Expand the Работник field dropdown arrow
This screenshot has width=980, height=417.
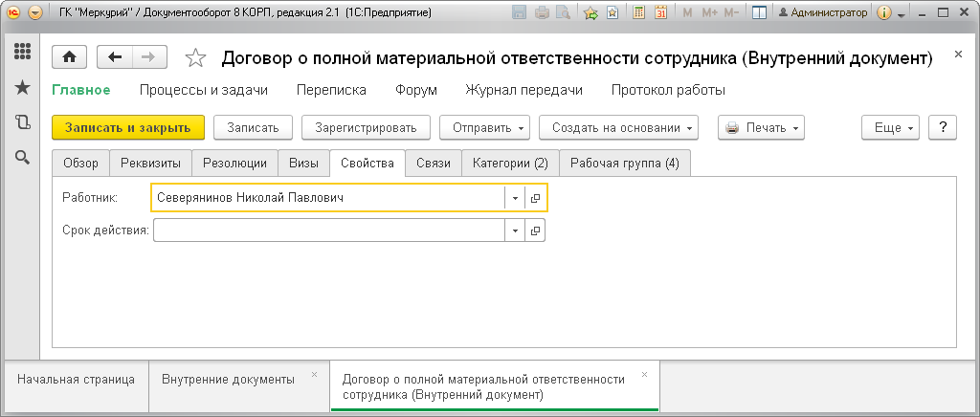click(x=515, y=199)
